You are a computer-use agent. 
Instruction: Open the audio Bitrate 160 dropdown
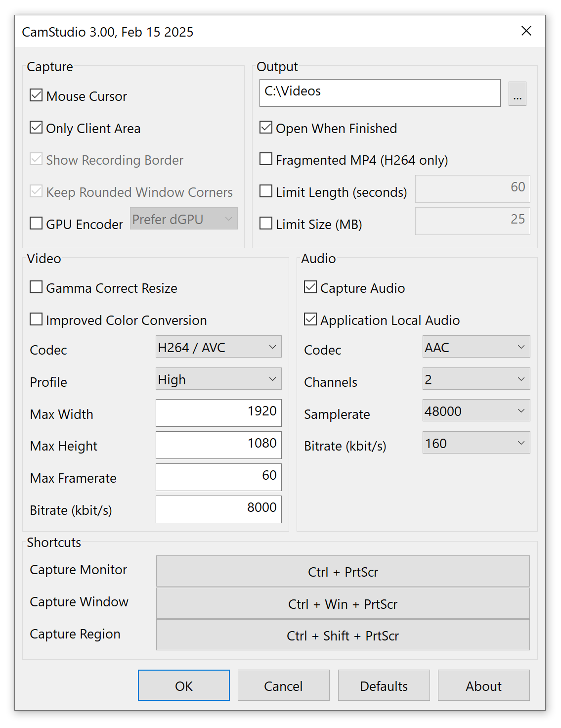(x=476, y=443)
